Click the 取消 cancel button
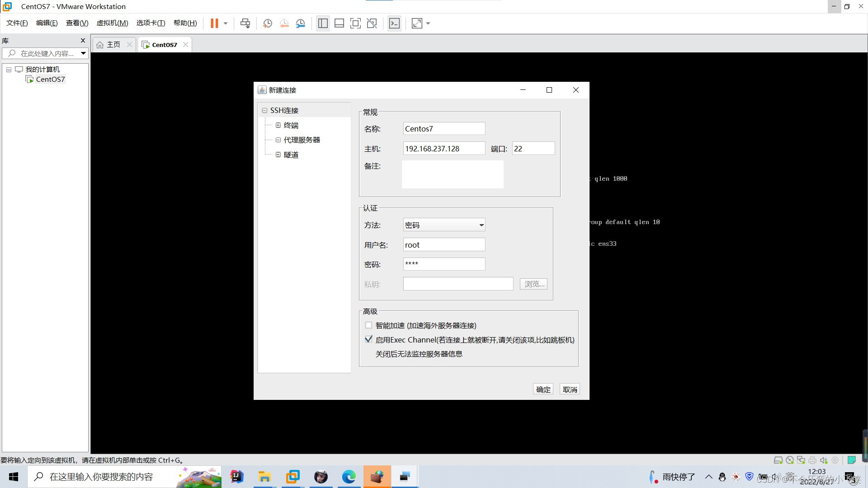 point(570,389)
